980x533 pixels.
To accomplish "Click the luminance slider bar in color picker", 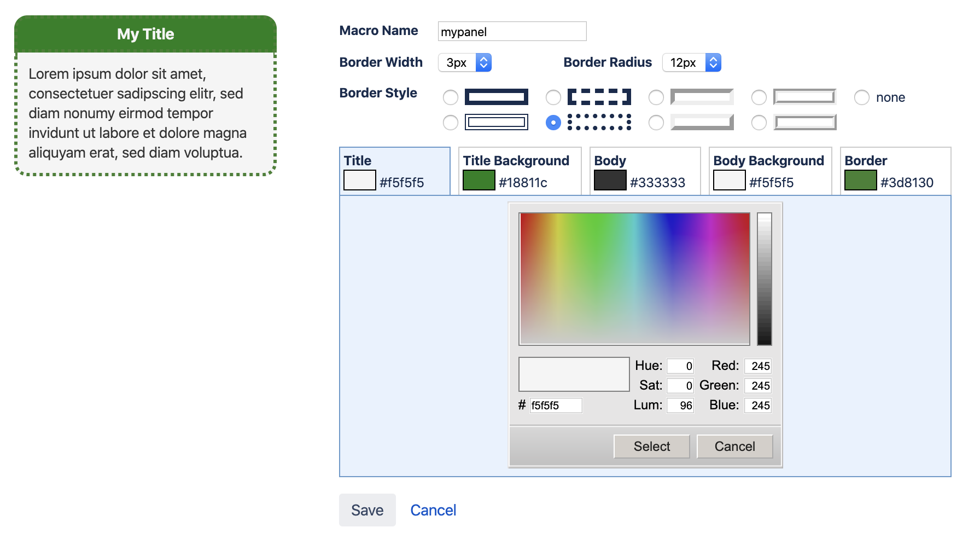I will pyautogui.click(x=764, y=279).
